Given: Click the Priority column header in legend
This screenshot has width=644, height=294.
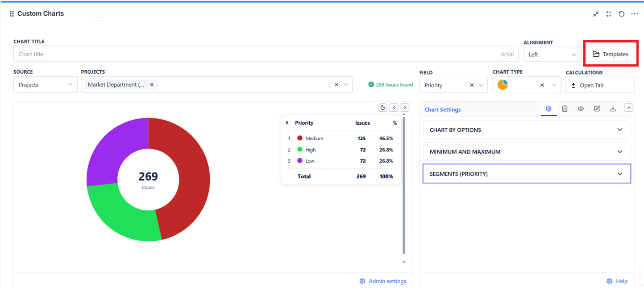Looking at the screenshot, I should click(304, 123).
